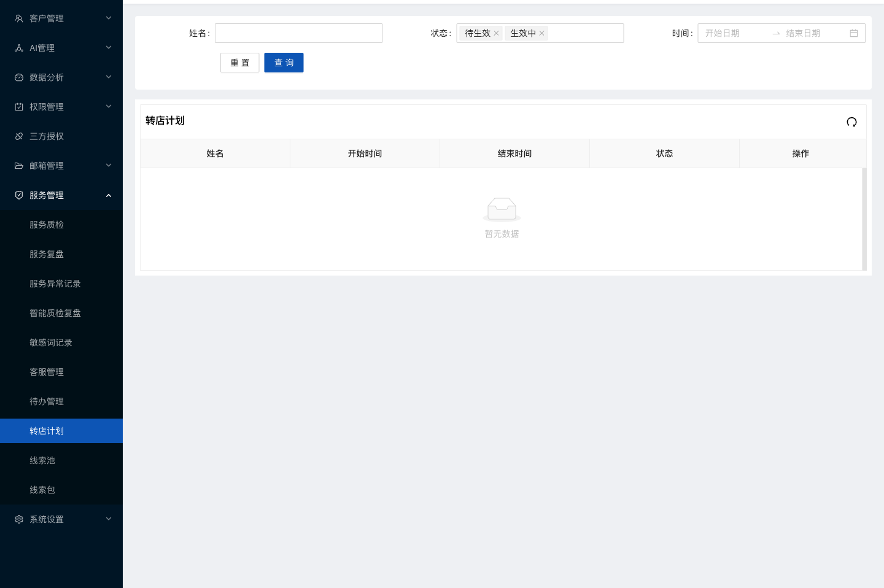This screenshot has width=884, height=588.
Task: Open 待办管理 submenu item
Action: (x=61, y=401)
